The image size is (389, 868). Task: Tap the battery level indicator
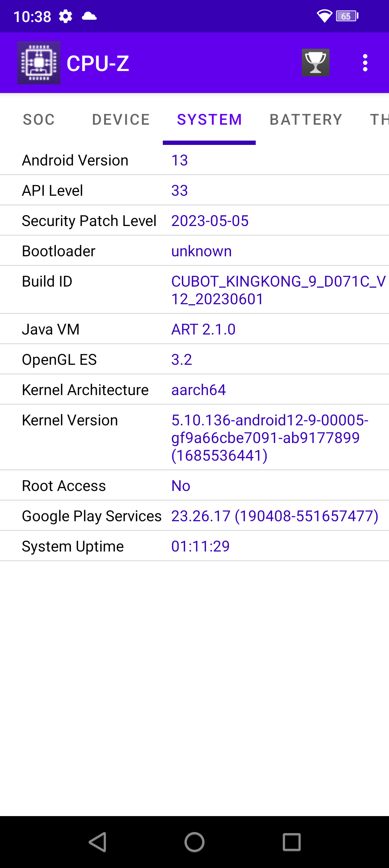pyautogui.click(x=347, y=16)
